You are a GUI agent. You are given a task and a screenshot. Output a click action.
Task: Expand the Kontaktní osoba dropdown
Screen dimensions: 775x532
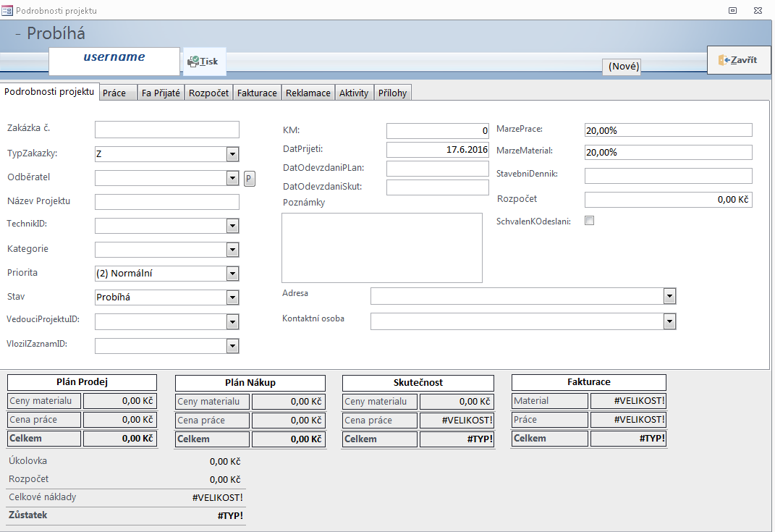pyautogui.click(x=669, y=321)
